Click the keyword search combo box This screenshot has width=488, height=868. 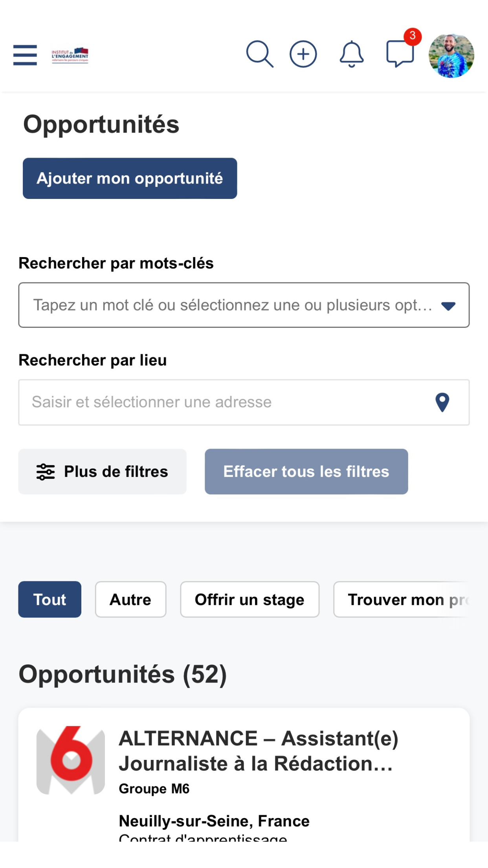244,305
